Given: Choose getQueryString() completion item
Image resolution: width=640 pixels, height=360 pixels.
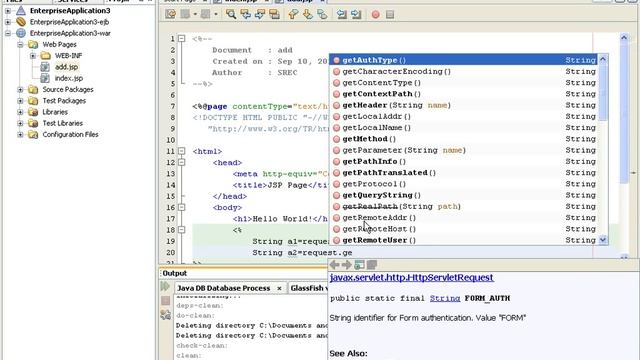Looking at the screenshot, I should (464, 195).
